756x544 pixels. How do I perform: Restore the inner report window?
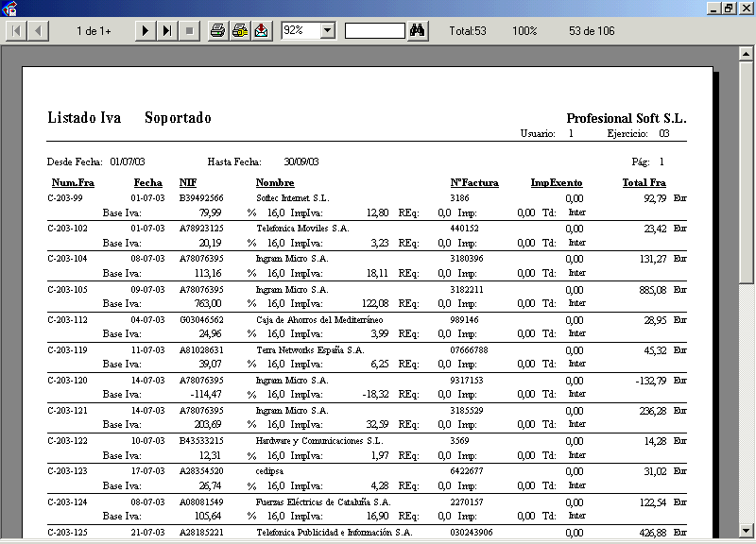pyautogui.click(x=729, y=8)
